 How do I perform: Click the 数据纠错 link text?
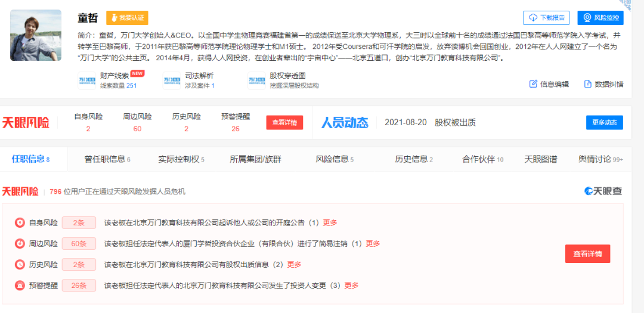609,84
